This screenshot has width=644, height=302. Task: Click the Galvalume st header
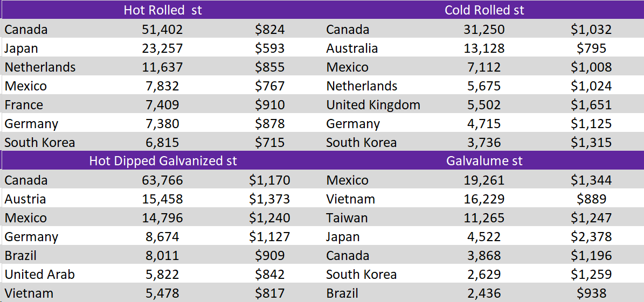(x=484, y=161)
